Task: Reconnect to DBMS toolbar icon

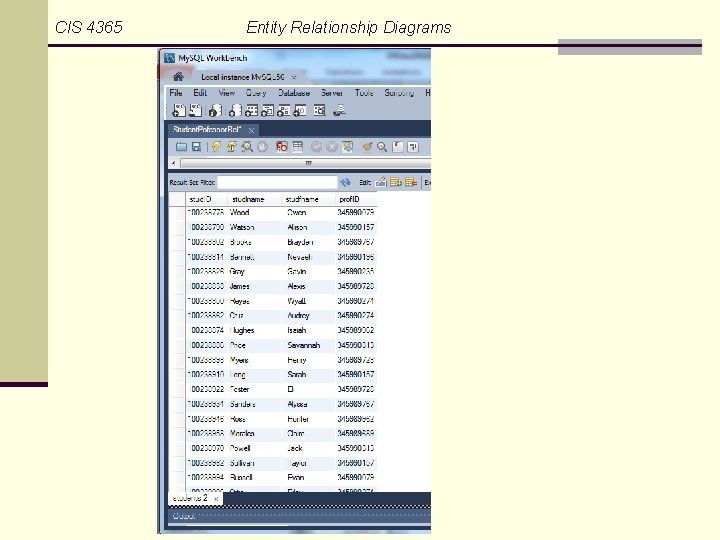Action: (339, 111)
